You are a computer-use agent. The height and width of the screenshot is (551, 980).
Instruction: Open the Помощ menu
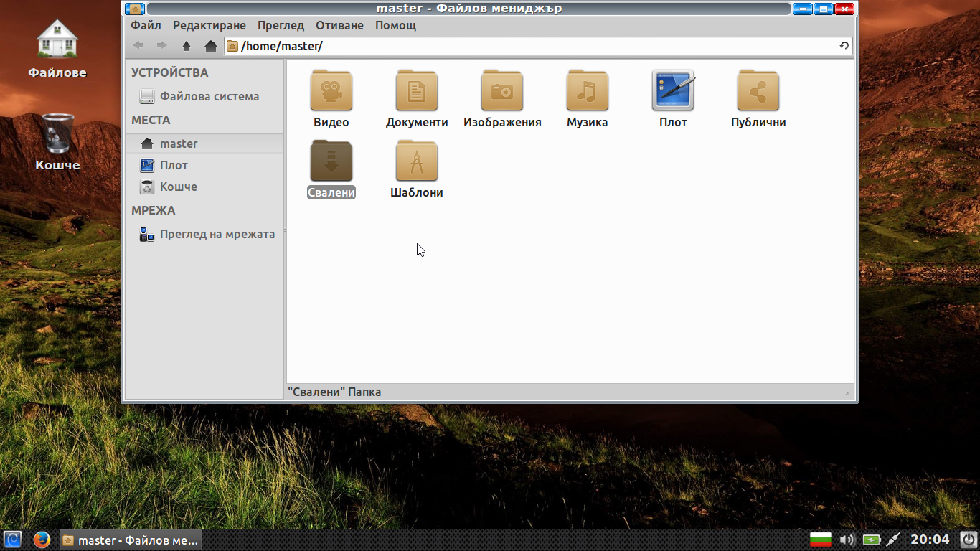pyautogui.click(x=395, y=25)
